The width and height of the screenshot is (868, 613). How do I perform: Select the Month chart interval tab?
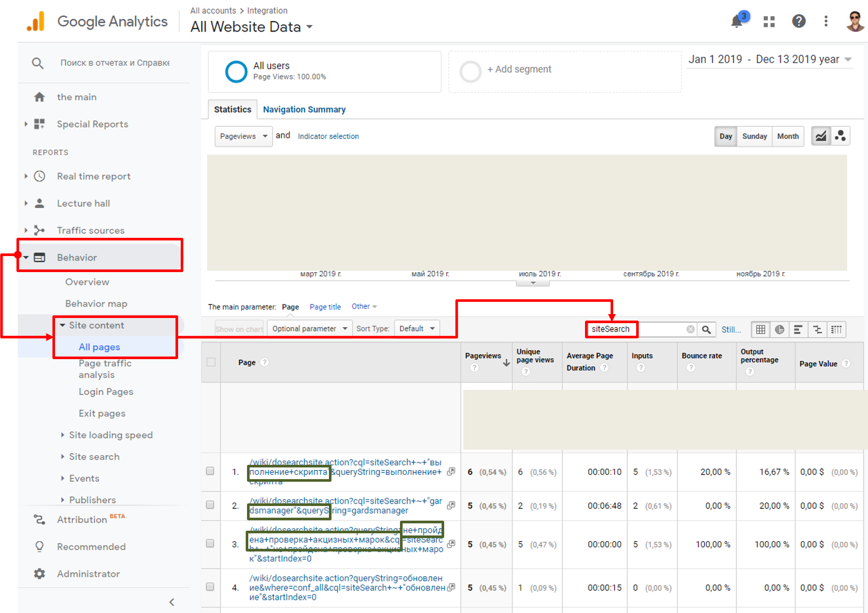click(x=787, y=136)
